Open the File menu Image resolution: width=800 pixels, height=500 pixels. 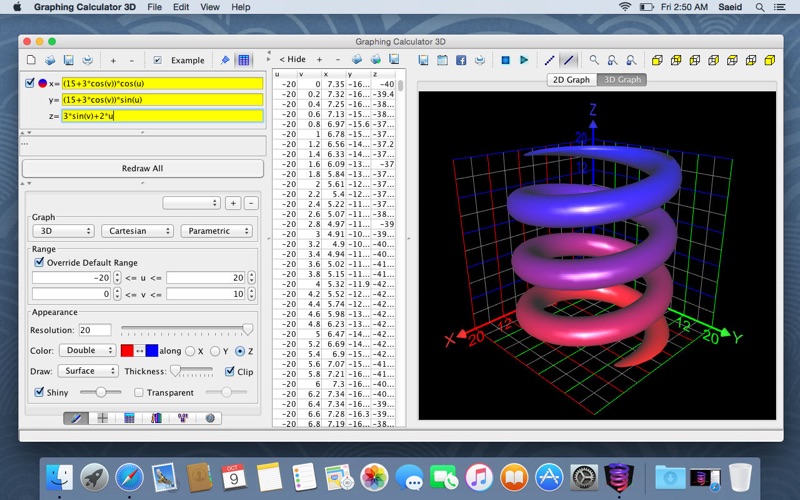click(x=155, y=7)
